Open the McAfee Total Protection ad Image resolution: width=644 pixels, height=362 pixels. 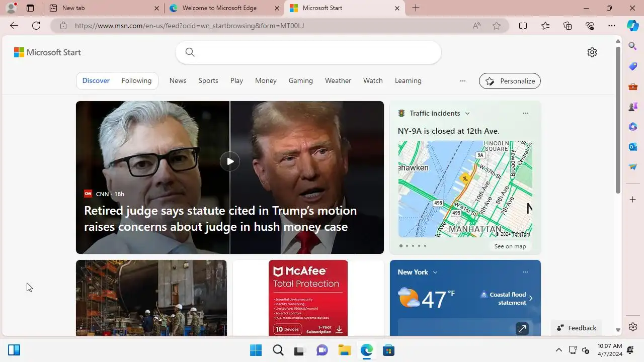[308, 298]
